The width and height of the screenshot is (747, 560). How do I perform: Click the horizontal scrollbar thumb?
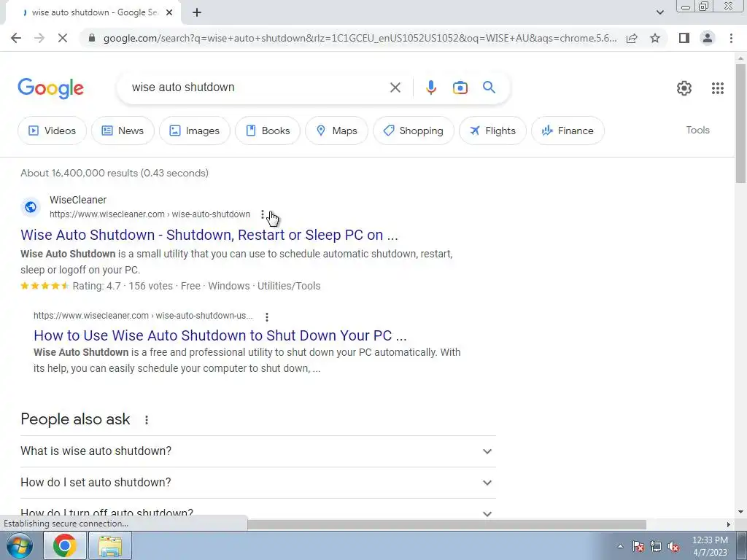[446, 524]
